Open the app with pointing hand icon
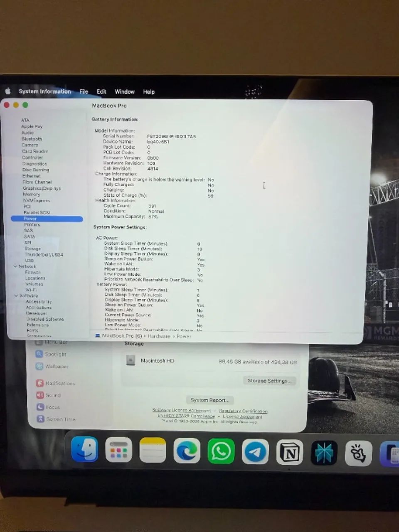The image size is (399, 532). [x=358, y=453]
